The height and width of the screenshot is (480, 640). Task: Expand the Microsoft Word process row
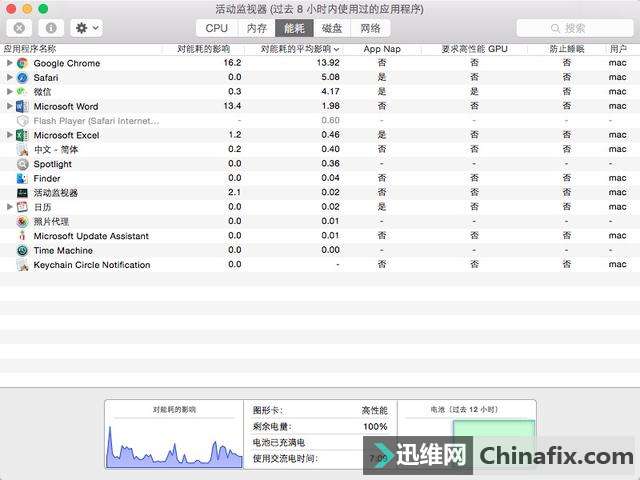[x=9, y=106]
